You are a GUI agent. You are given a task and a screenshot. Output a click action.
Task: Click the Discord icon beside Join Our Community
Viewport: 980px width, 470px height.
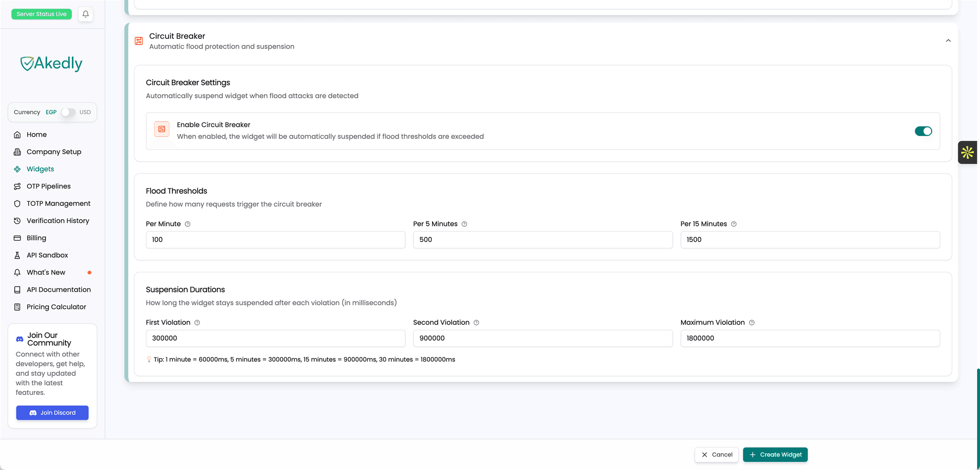click(x=20, y=339)
